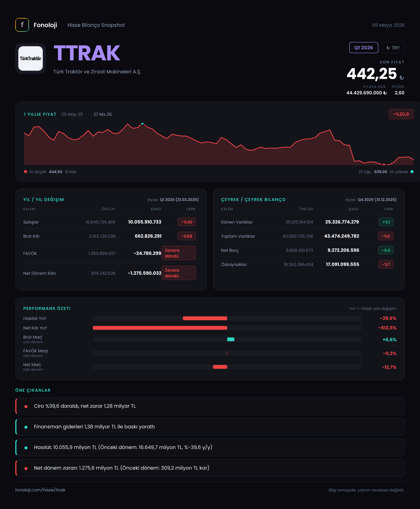The image size is (420, 509).
Task: Click the -%20,8 yearly change badge
Action: [x=401, y=114]
